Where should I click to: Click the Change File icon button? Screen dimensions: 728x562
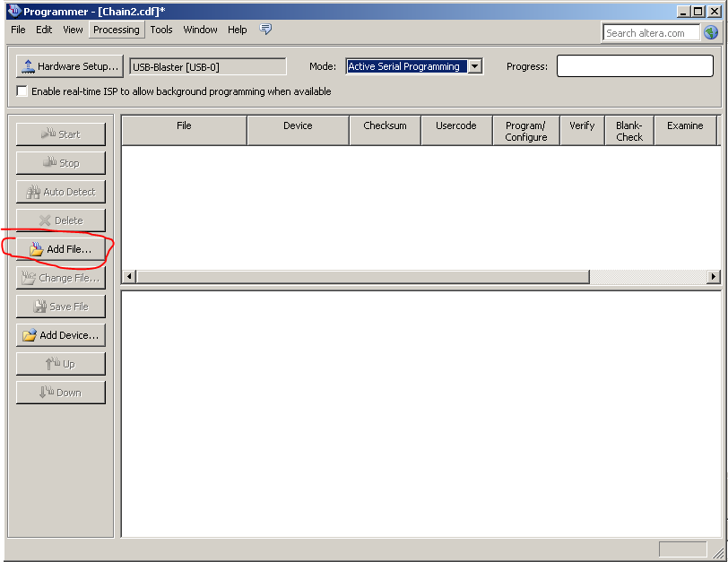pos(60,278)
